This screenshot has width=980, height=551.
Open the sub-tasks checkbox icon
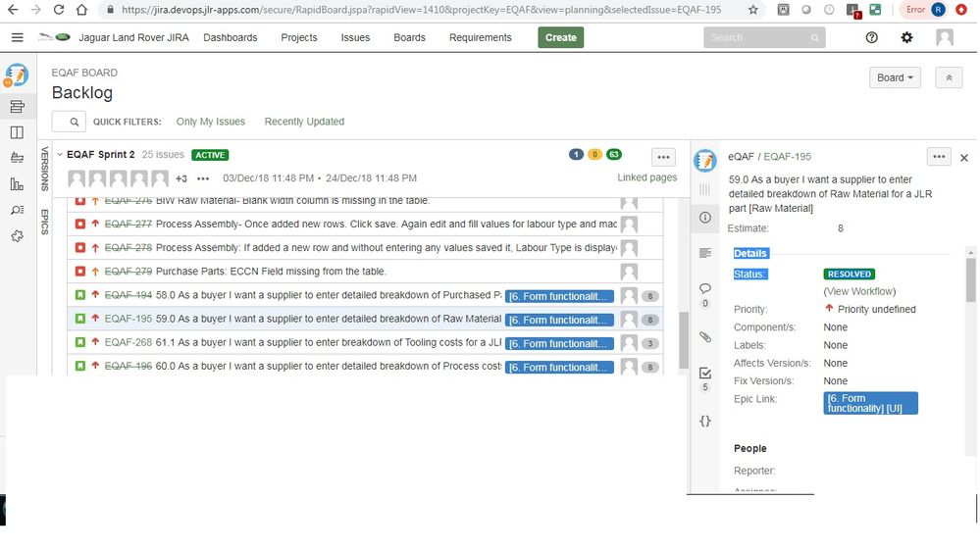pyautogui.click(x=705, y=373)
